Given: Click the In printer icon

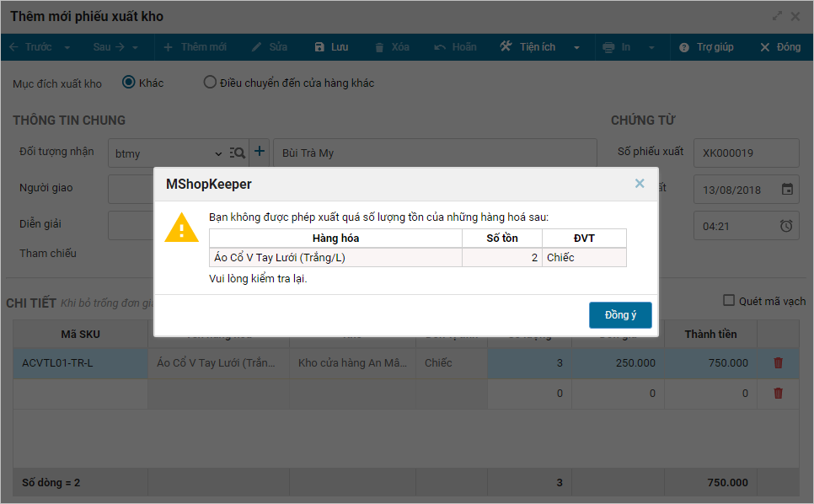Looking at the screenshot, I should [x=608, y=47].
